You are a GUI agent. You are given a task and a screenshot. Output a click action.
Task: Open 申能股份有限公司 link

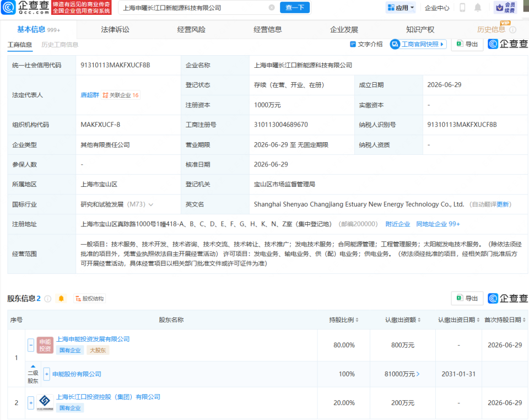pyautogui.click(x=77, y=374)
